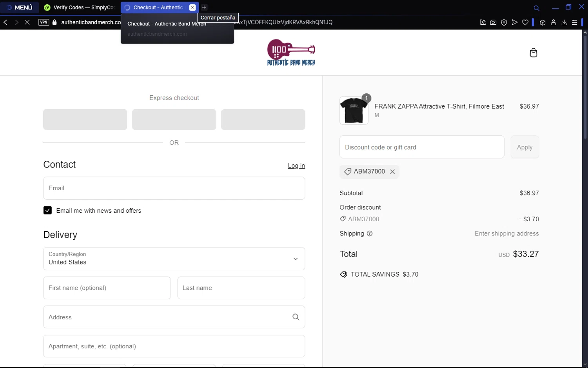Click the Authentic Band Merch logo

pyautogui.click(x=291, y=52)
